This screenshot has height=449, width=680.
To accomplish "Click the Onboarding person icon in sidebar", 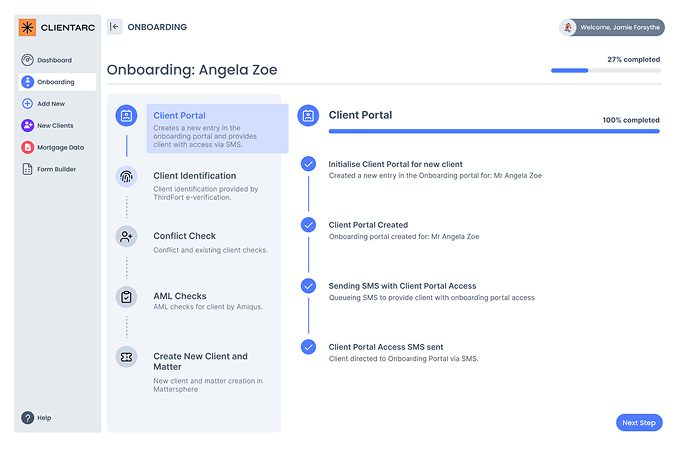I will (27, 82).
